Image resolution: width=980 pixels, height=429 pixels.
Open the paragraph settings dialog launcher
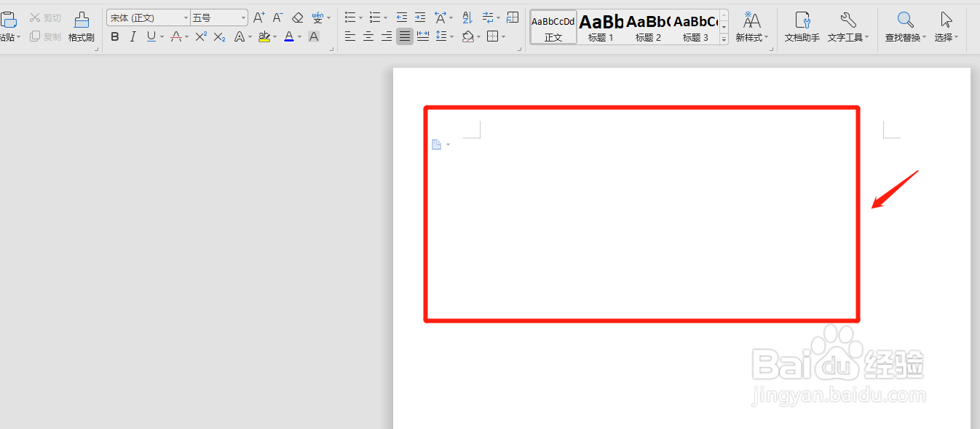coord(519,50)
